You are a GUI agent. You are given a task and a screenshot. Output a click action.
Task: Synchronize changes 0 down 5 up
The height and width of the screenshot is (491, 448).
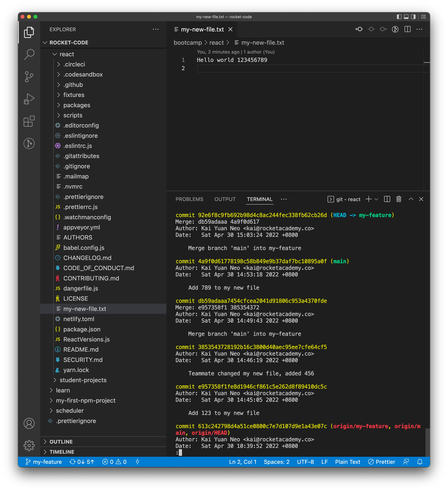click(x=82, y=462)
